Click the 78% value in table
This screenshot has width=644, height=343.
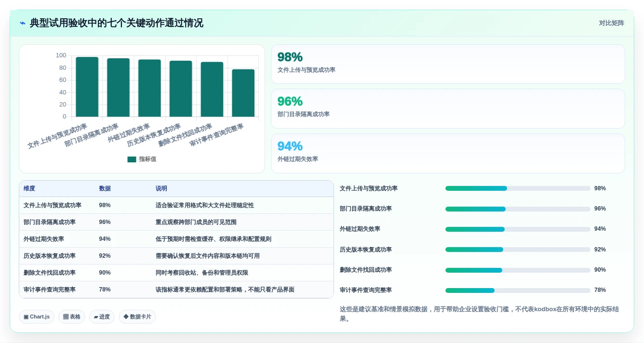(x=105, y=290)
